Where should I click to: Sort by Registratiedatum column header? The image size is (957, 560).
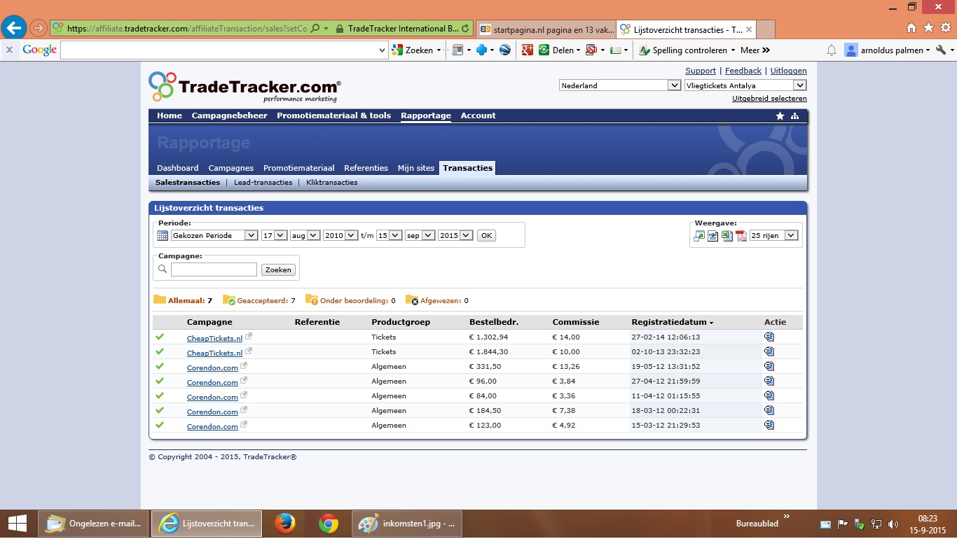(673, 323)
